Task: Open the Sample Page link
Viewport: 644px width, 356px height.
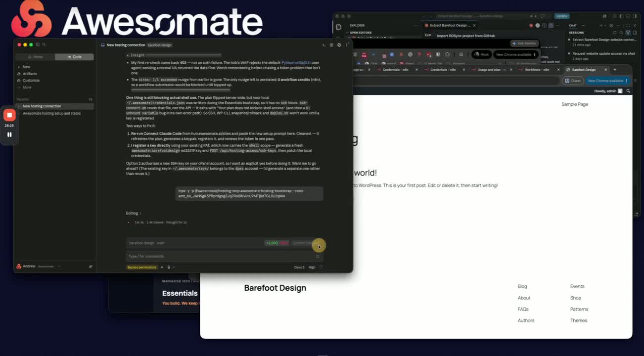Action: click(575, 104)
